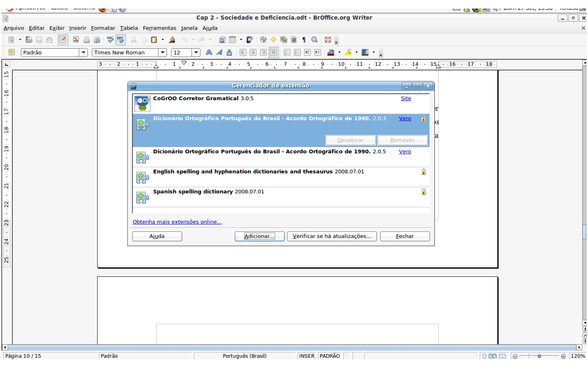Image resolution: width=588 pixels, height=368 pixels.
Task: Export directly as PDF icon
Action: coord(76,40)
